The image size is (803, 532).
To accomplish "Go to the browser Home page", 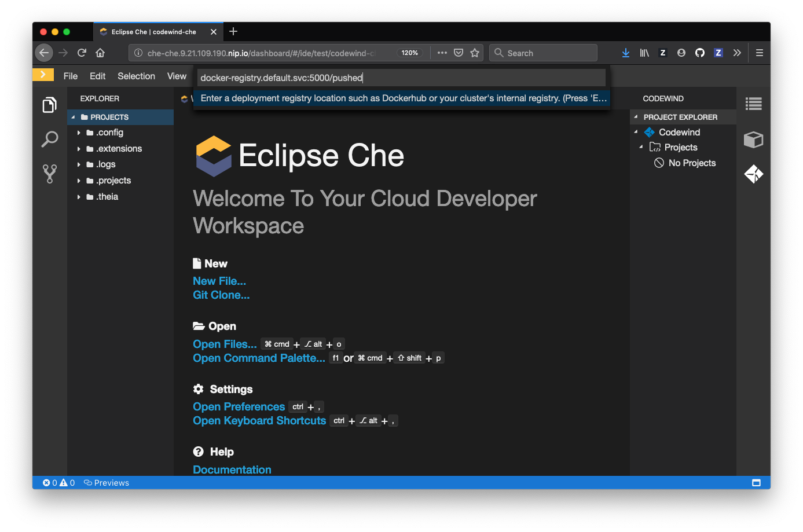I will click(100, 53).
